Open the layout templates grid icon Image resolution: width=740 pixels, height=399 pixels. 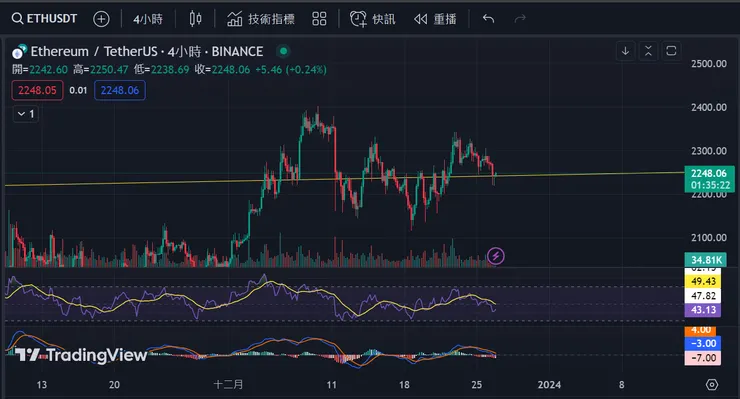pos(320,19)
